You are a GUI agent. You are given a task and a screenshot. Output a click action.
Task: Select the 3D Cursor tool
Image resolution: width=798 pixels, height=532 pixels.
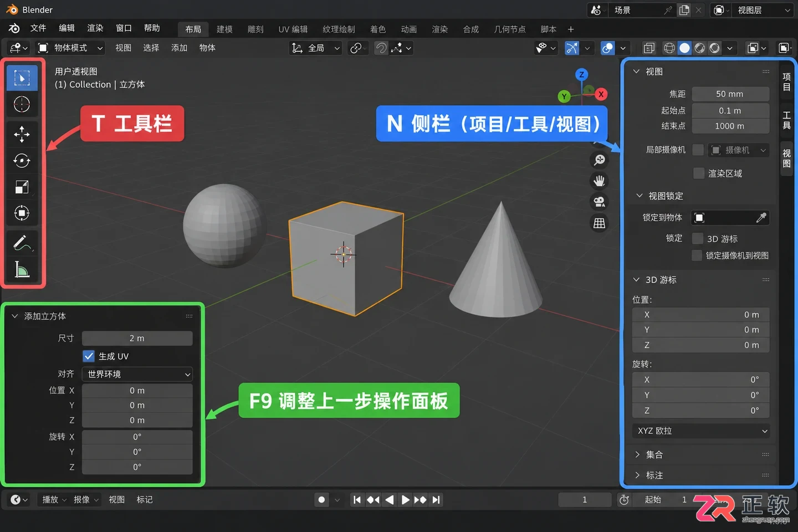[x=22, y=104]
